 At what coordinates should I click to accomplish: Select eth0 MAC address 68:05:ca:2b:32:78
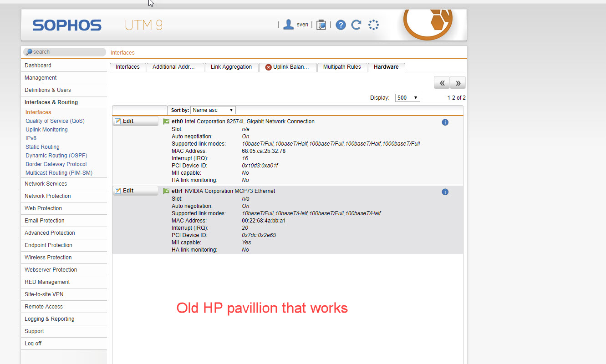point(264,151)
